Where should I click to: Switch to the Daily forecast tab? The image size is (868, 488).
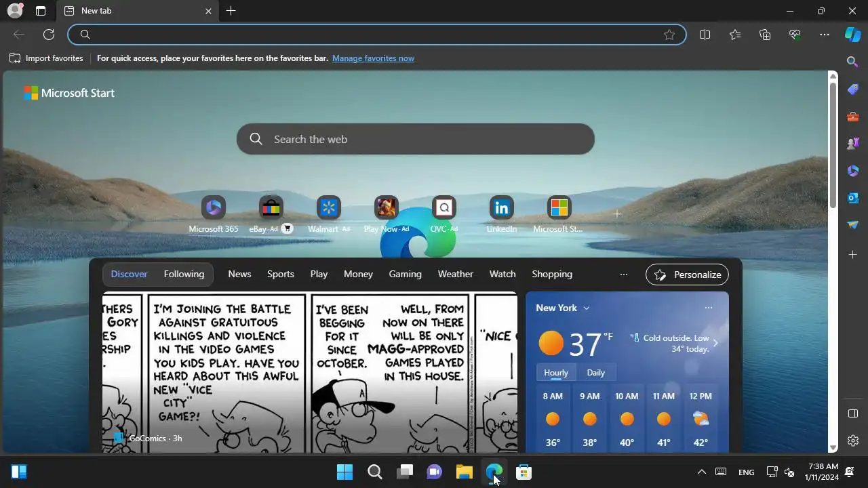pyautogui.click(x=595, y=373)
